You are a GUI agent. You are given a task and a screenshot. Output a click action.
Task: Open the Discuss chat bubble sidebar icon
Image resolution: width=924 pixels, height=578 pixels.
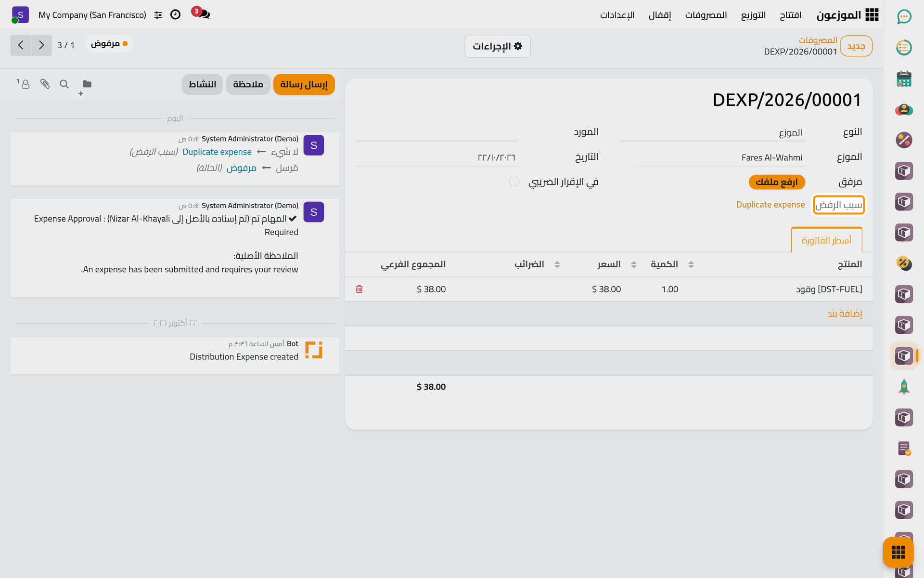[x=904, y=17]
